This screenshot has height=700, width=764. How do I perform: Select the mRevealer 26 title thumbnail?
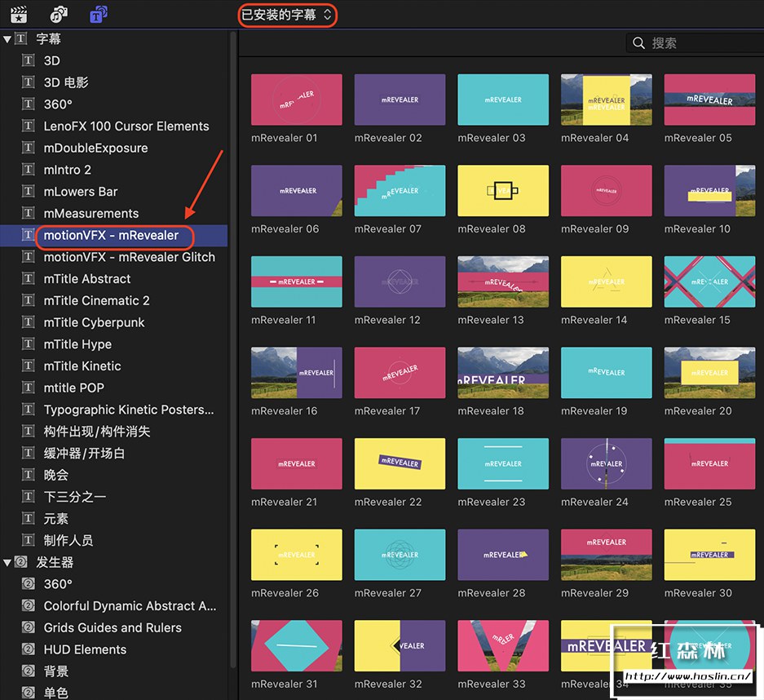click(296, 555)
